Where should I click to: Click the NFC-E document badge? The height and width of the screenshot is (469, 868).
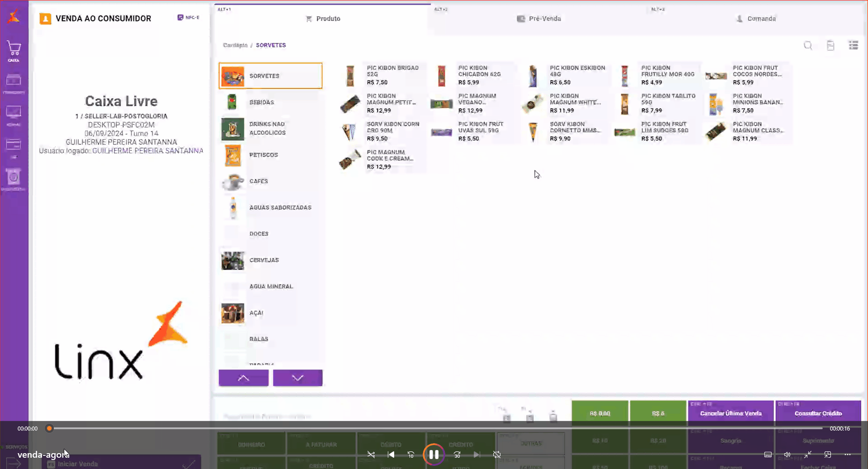coord(188,18)
